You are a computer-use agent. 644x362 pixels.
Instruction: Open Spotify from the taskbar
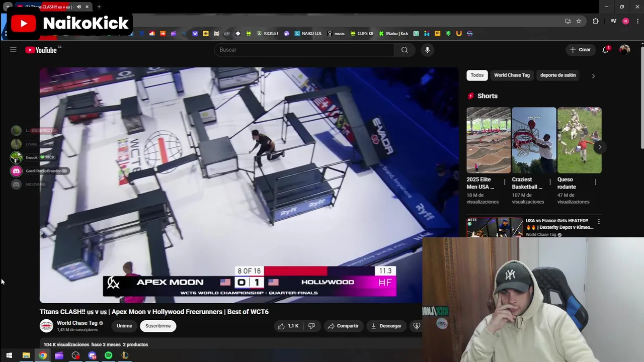coord(108,355)
